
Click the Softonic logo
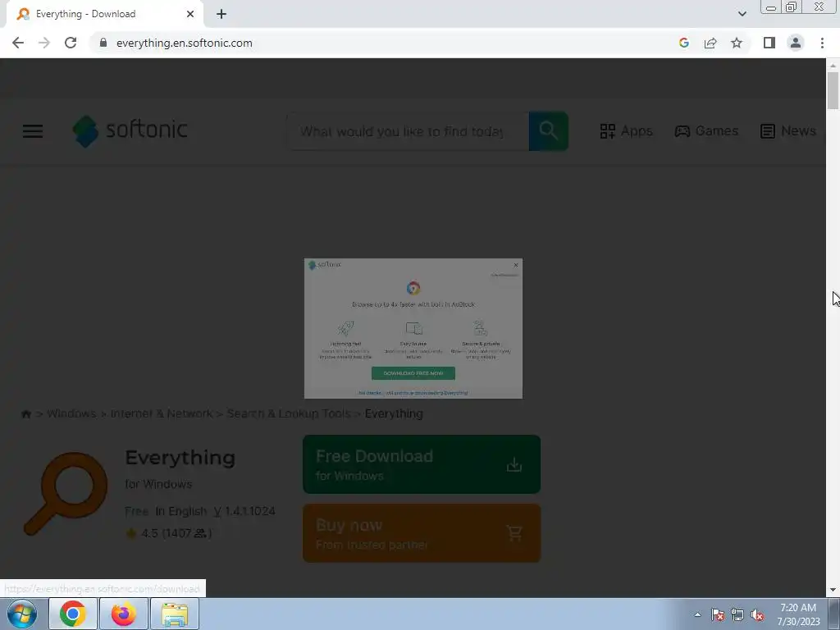click(130, 130)
